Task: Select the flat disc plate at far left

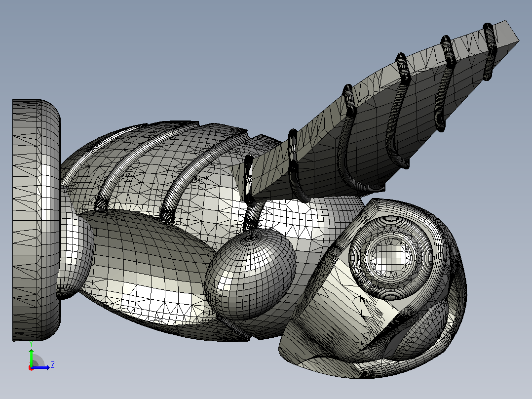Action: tap(36, 220)
